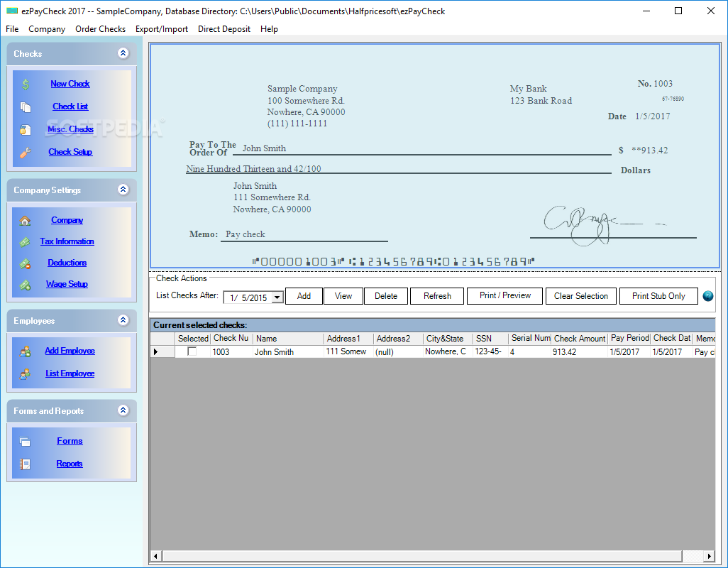Click the icon beside Misc. Checks

pos(26,130)
